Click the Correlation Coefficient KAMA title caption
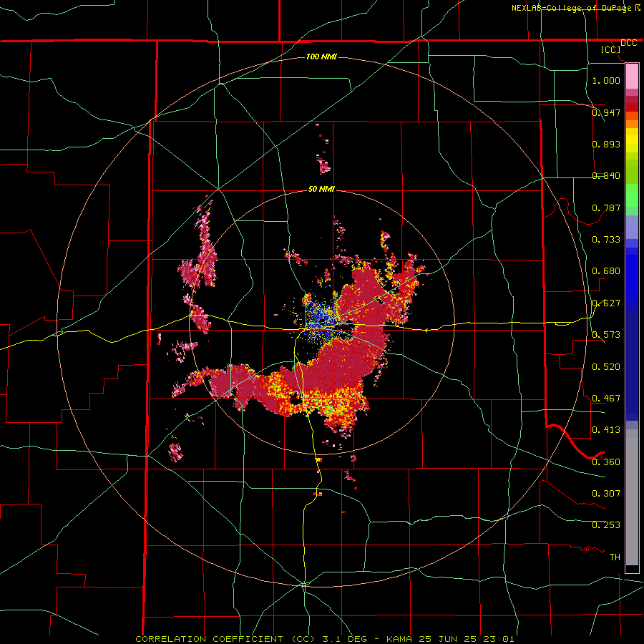The height and width of the screenshot is (644, 644). [x=324, y=639]
